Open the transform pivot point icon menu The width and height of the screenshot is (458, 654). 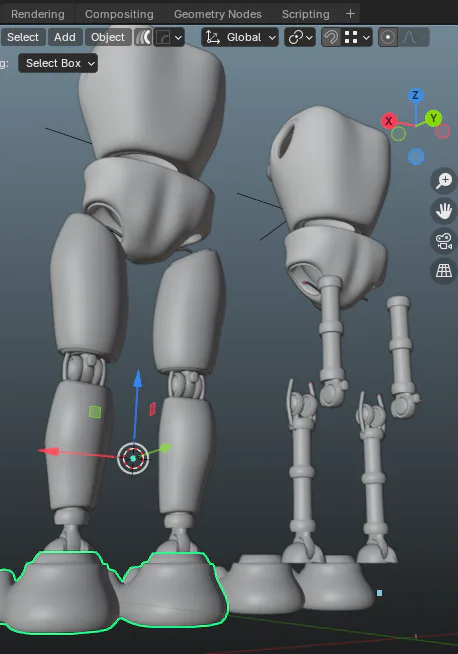pyautogui.click(x=300, y=38)
